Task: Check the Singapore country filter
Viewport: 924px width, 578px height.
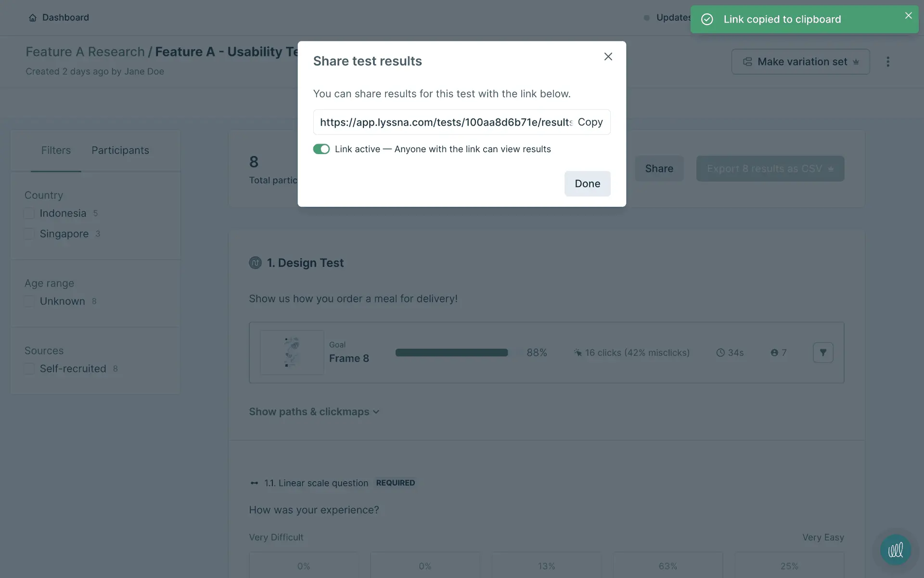Action: (x=29, y=234)
